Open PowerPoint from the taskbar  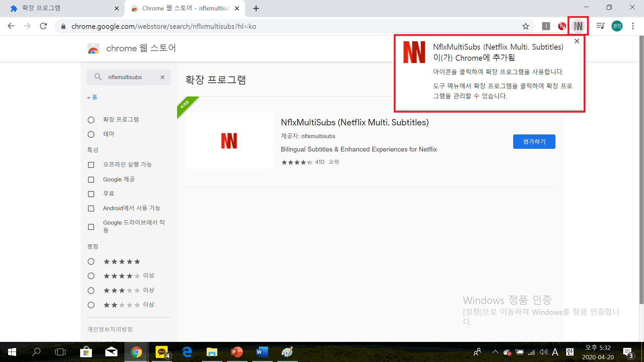[237, 352]
